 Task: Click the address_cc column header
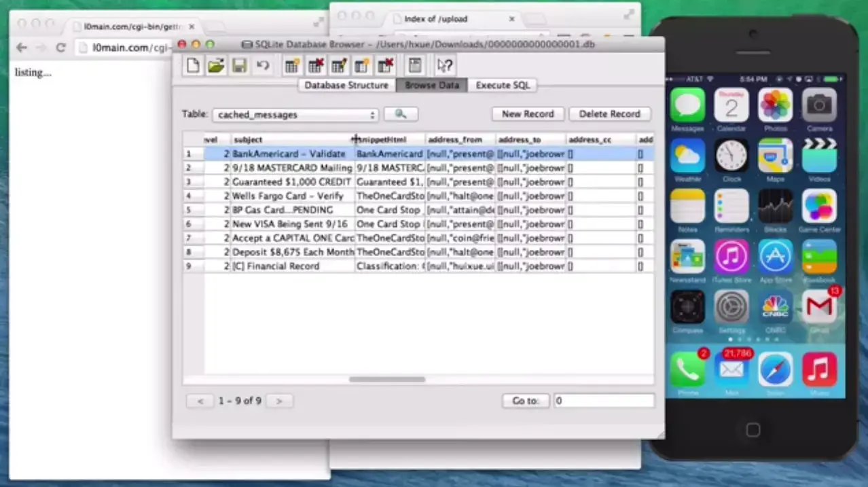(600, 139)
